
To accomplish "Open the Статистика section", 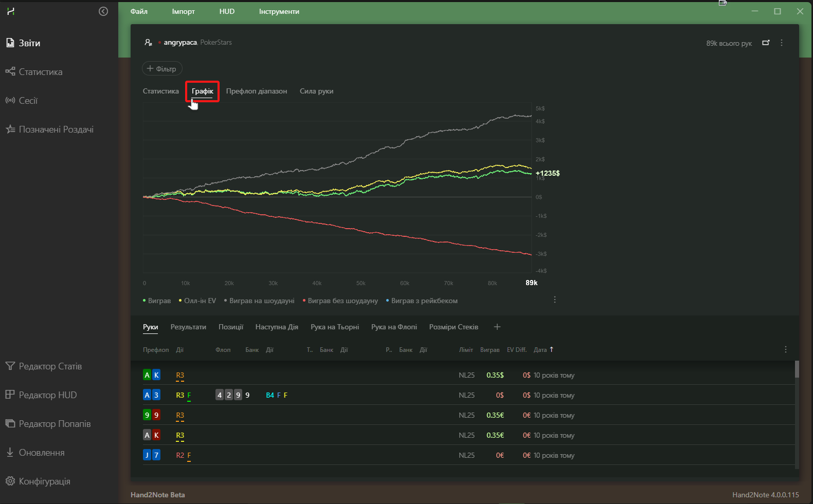I will pos(34,72).
